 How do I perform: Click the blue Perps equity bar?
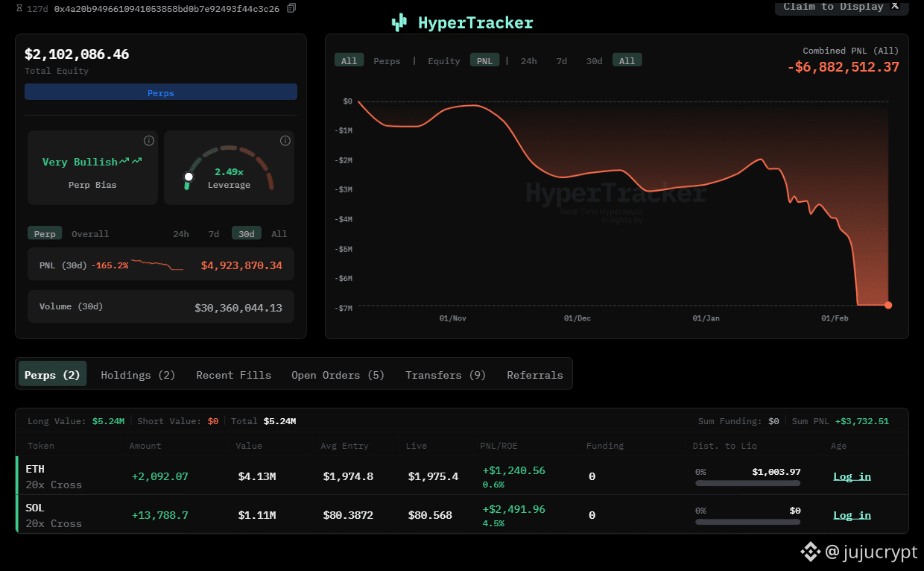click(x=161, y=92)
